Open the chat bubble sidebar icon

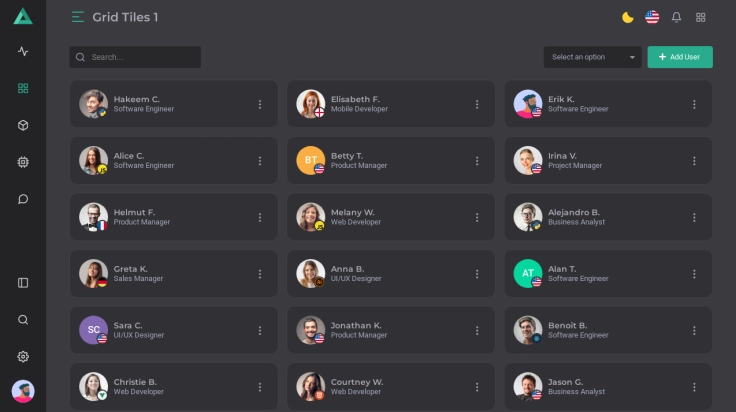pos(23,199)
